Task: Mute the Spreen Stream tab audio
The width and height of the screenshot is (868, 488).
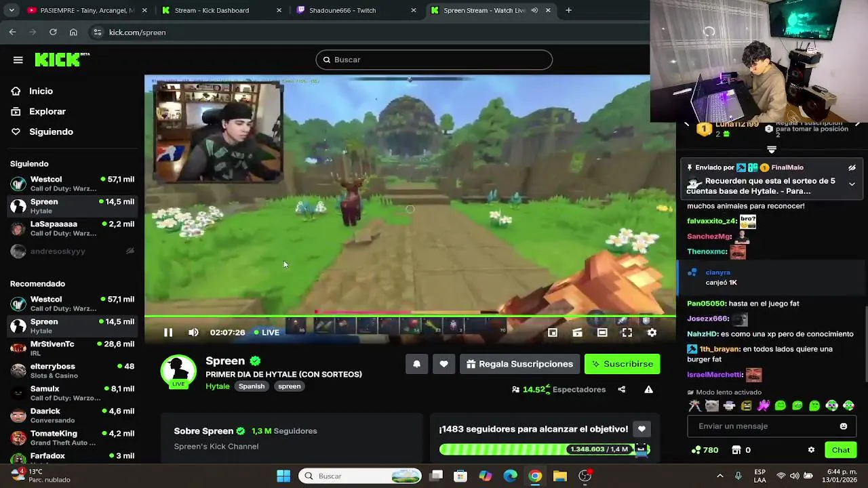Action: [534, 10]
